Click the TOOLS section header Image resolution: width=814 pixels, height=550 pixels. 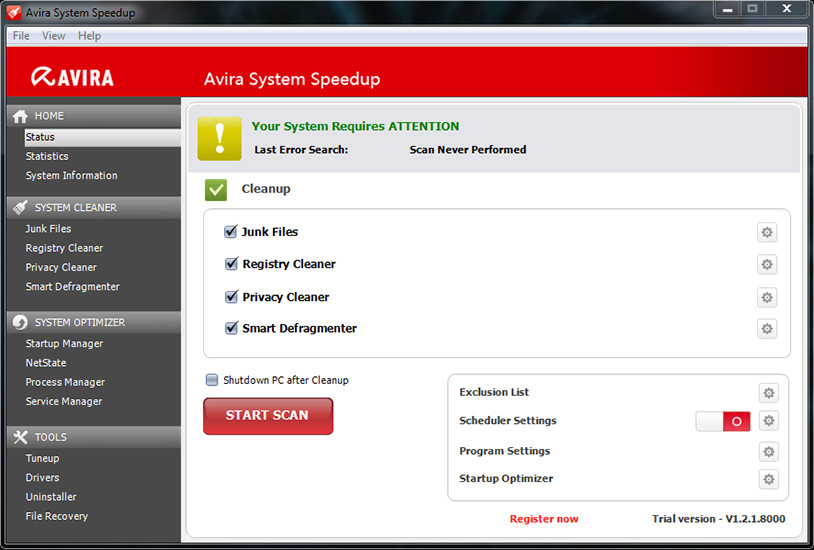(94, 437)
